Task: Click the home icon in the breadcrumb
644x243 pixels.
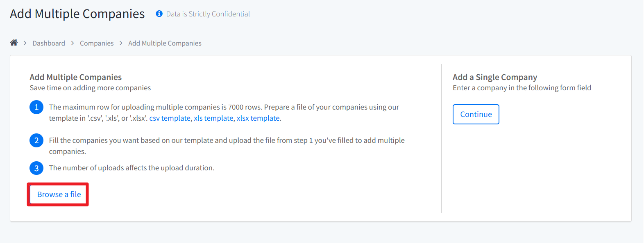Action: pyautogui.click(x=14, y=43)
